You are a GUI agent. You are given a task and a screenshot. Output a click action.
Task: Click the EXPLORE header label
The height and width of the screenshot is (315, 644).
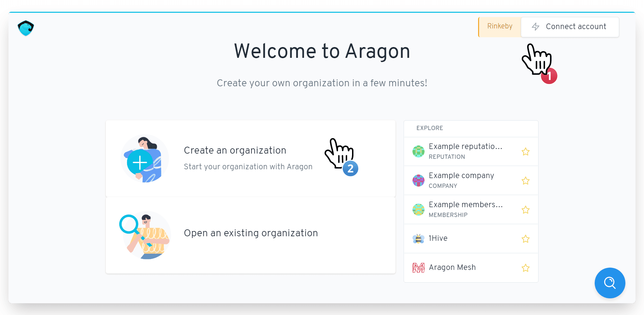click(x=429, y=128)
